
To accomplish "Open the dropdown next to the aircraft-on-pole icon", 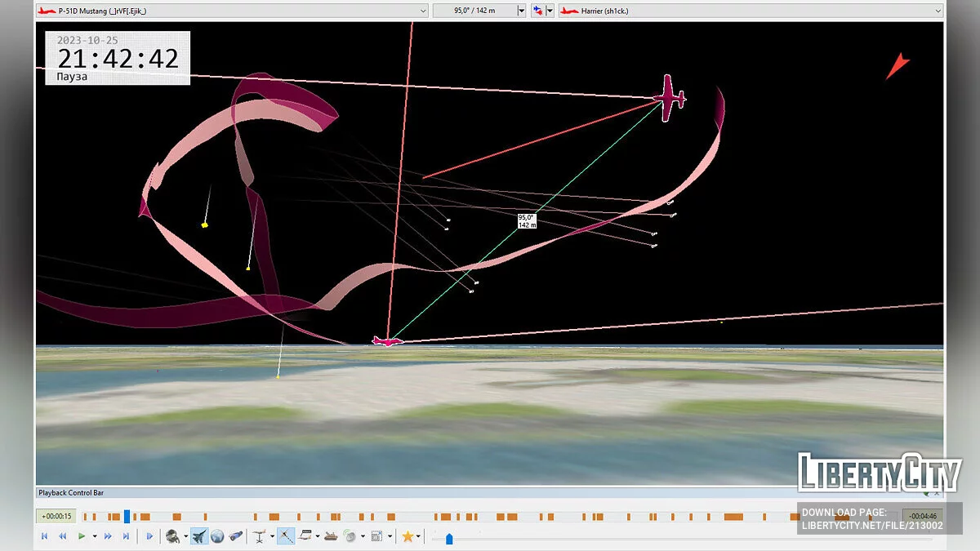I will 272,536.
